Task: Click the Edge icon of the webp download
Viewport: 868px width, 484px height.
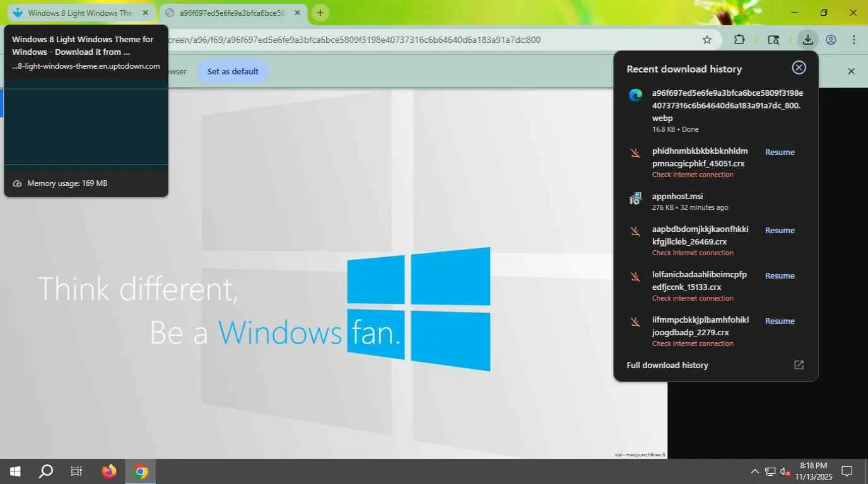Action: [635, 95]
